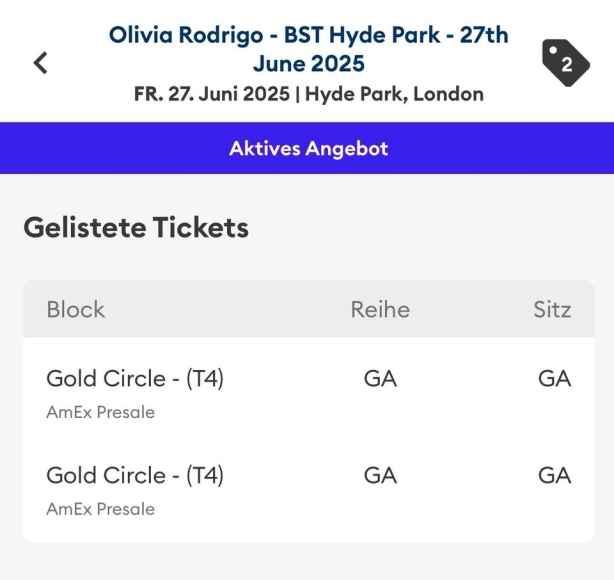Click the Block column header

click(x=76, y=309)
